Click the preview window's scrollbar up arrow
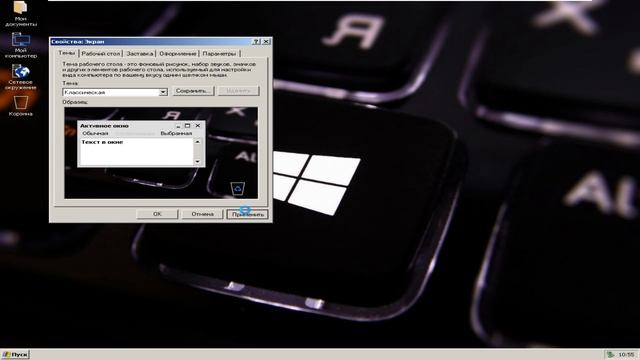 coord(198,142)
